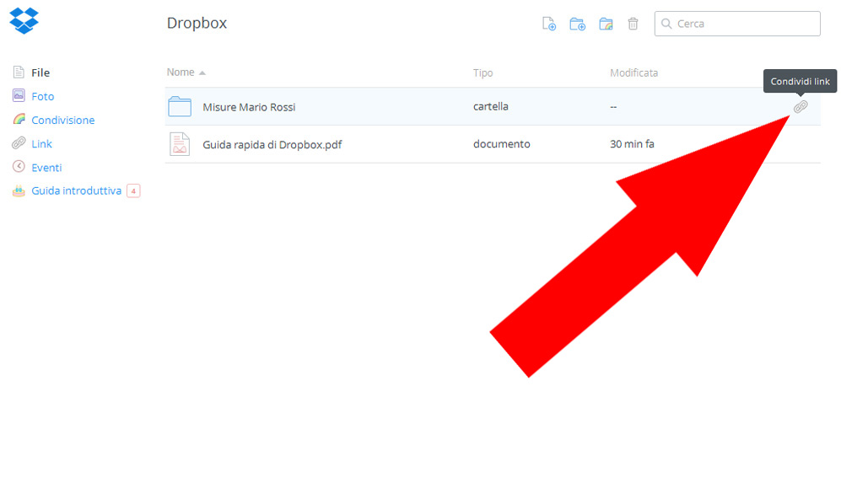This screenshot has width=841, height=504.
Task: Go to Foto in the sidebar
Action: point(42,96)
